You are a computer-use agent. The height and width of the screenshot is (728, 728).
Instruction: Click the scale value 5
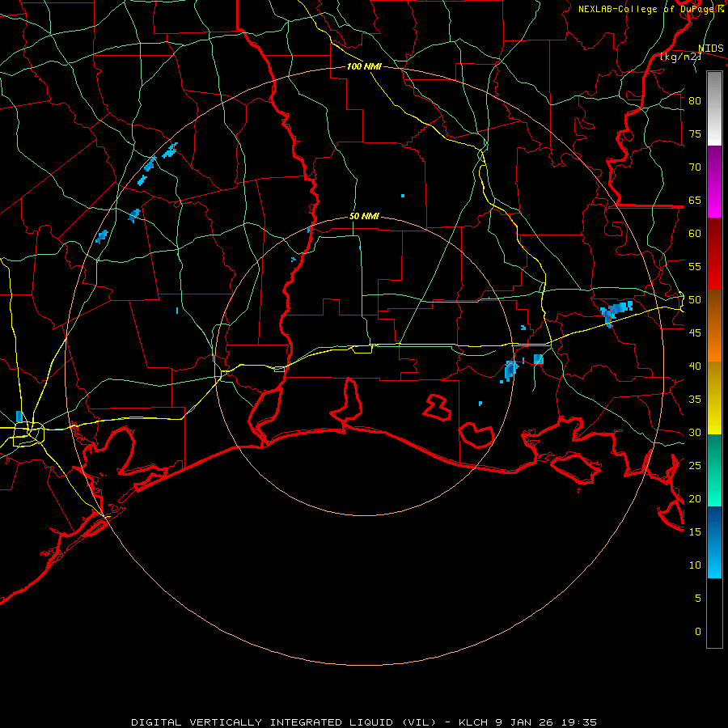tap(698, 599)
